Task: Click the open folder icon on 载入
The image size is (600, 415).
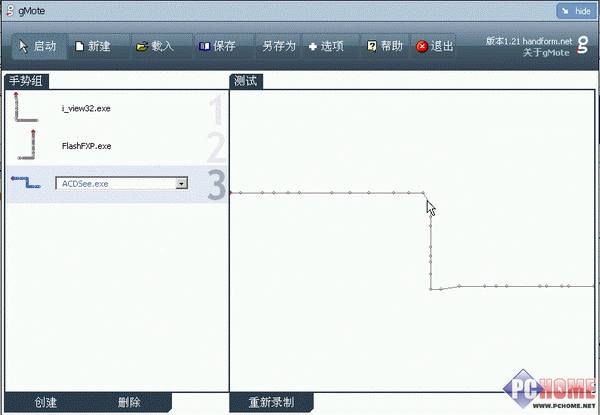Action: pos(142,47)
